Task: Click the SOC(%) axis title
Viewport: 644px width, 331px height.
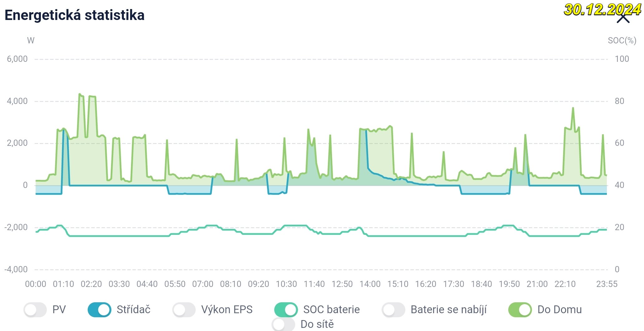Action: pos(622,41)
